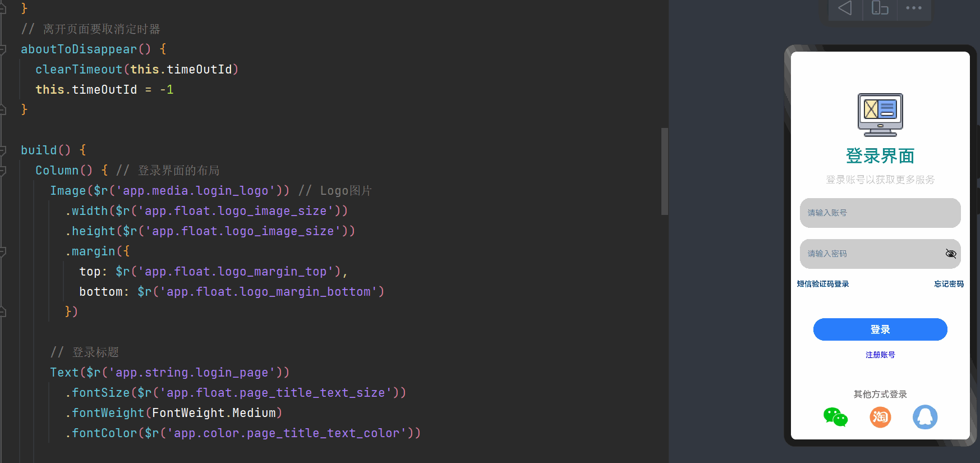This screenshot has width=980, height=463.
Task: Click the .fontSize page_title_text_size line
Action: tap(236, 393)
